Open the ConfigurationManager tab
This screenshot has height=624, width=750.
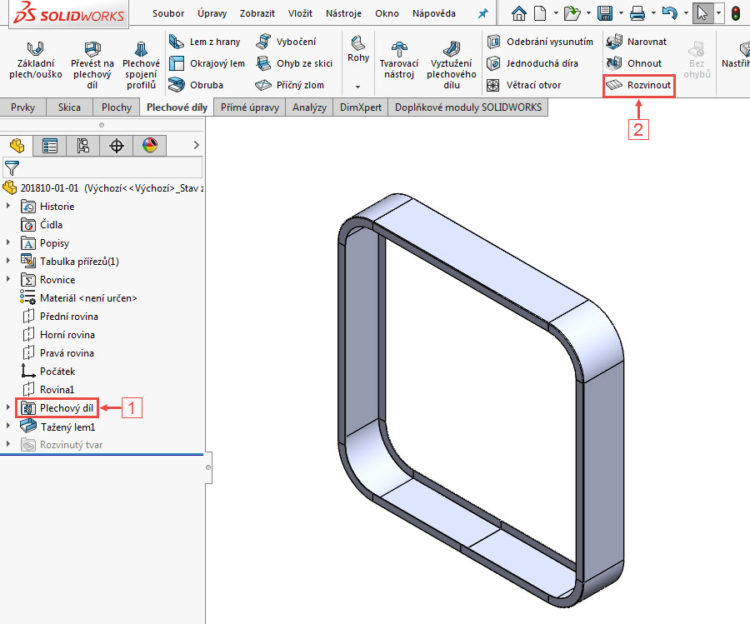[x=83, y=145]
